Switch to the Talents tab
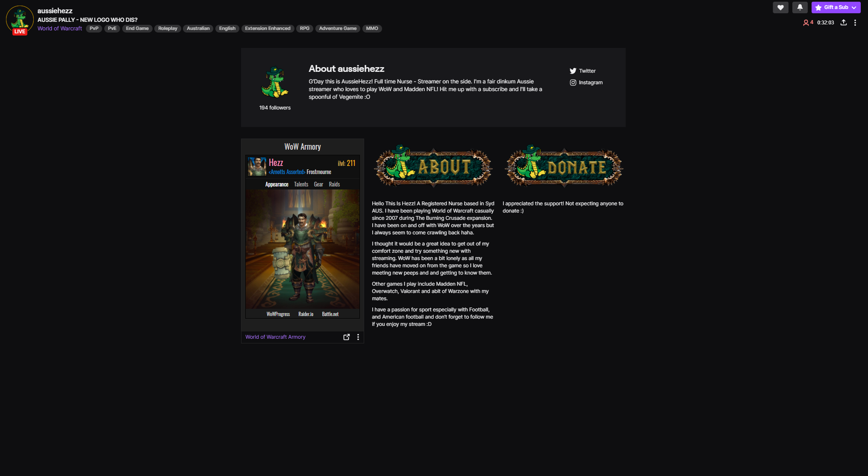The height and width of the screenshot is (476, 868). (x=301, y=184)
